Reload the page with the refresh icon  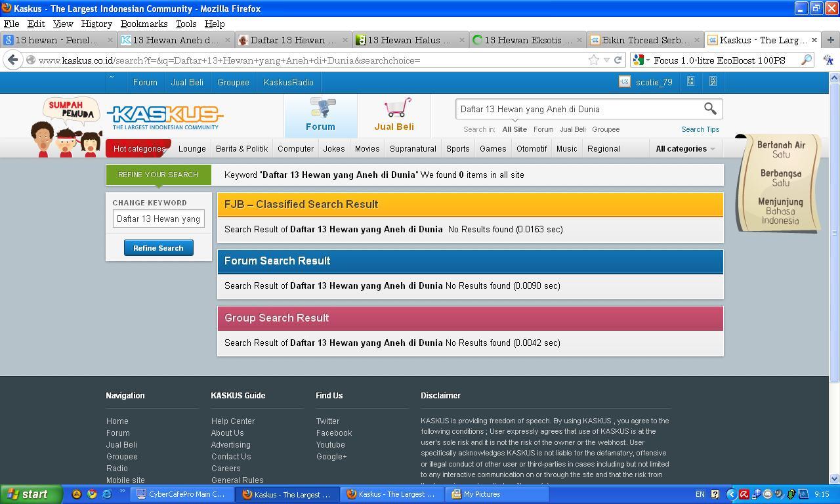click(618, 60)
